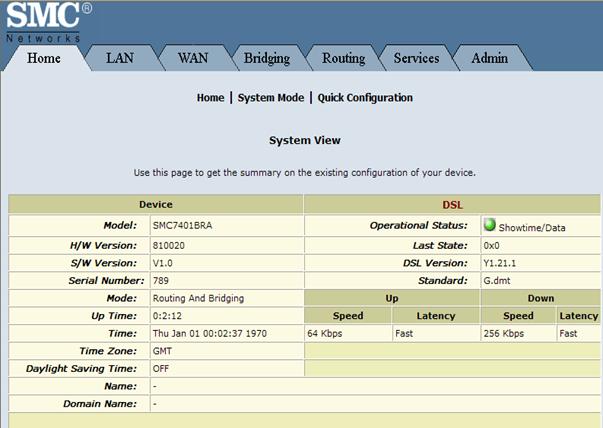Open the System Mode link
Screen dimensions: 603x428
point(271,98)
